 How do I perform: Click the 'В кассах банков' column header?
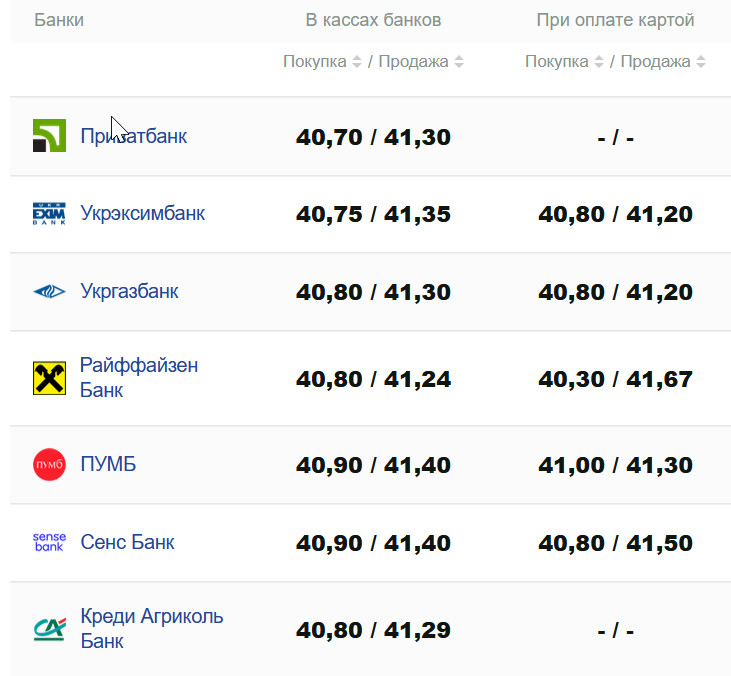coord(373,20)
